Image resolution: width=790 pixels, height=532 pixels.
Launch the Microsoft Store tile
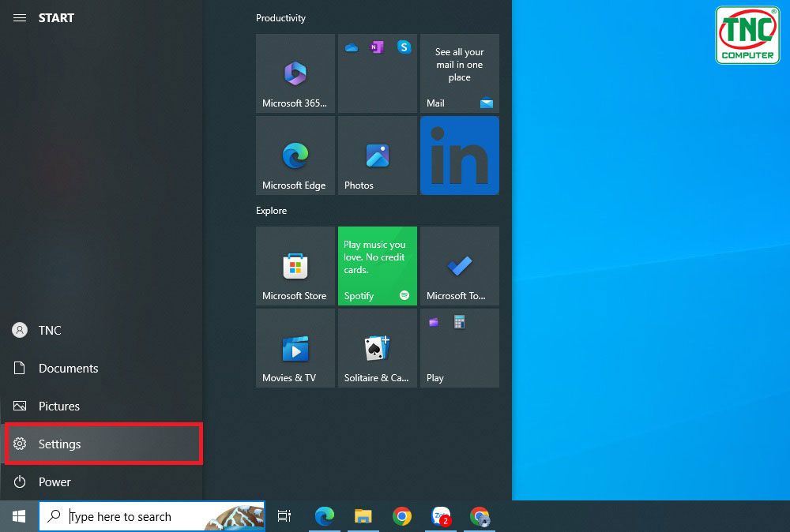pyautogui.click(x=295, y=266)
